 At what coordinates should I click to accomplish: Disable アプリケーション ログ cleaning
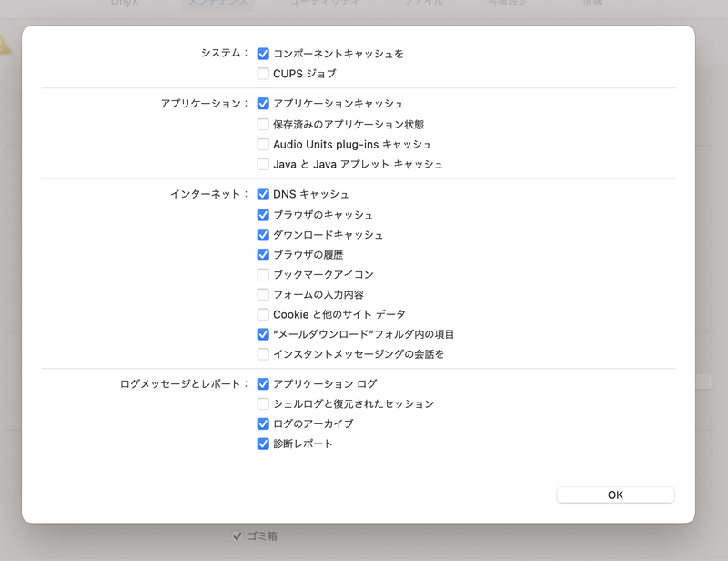coord(264,384)
